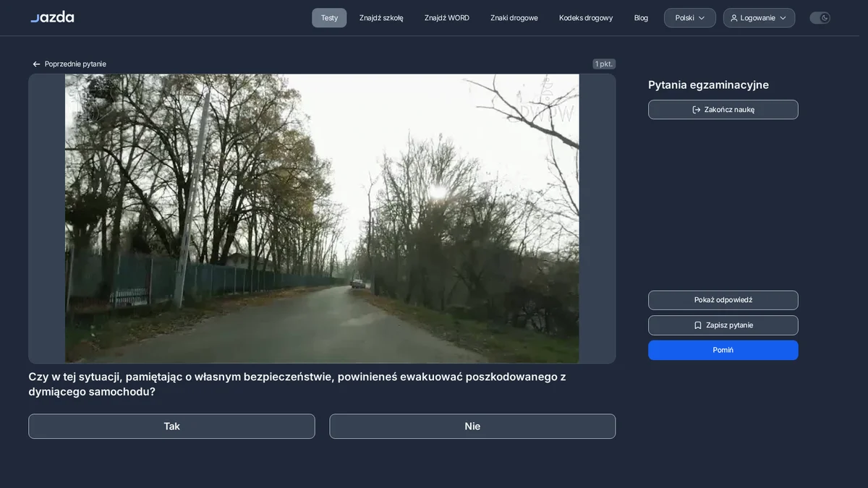
Task: Open Kodeks drogowy
Action: [586, 18]
